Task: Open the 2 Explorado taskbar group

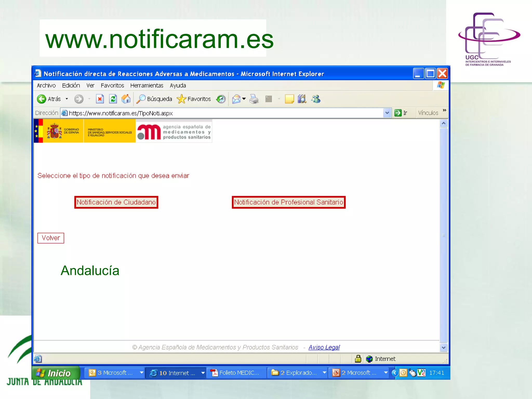Action: click(x=298, y=373)
